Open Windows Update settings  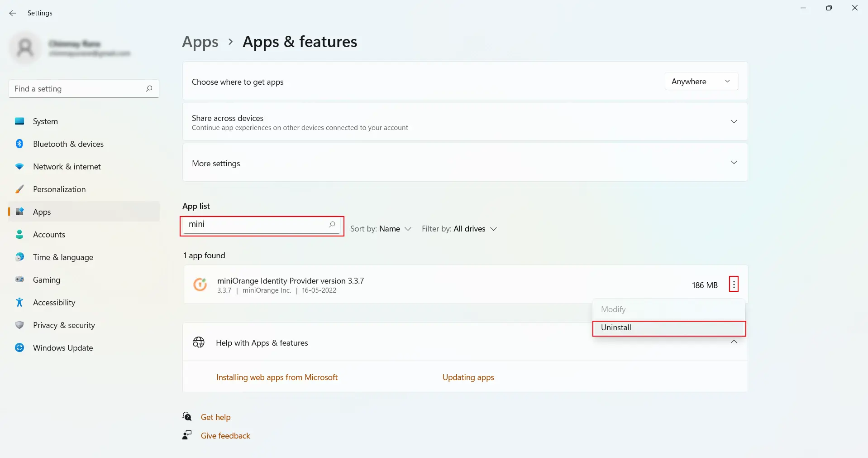(62, 347)
